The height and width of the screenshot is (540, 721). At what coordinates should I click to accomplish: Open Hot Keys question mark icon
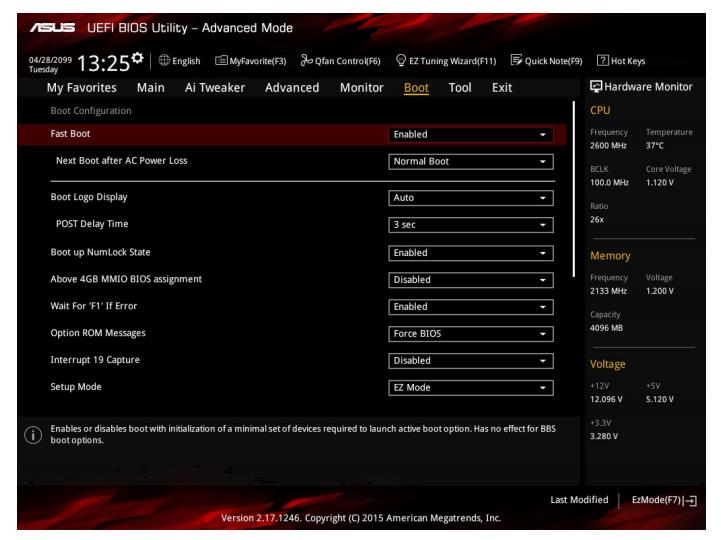pyautogui.click(x=602, y=60)
